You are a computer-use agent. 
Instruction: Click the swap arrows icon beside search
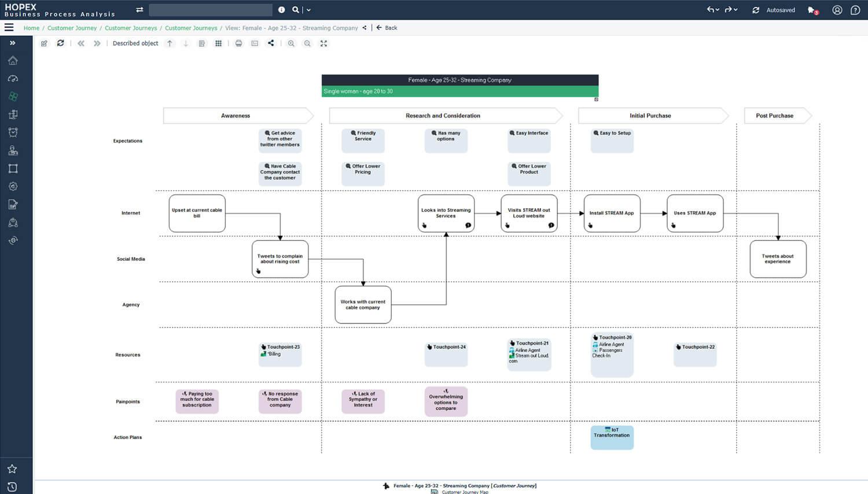pos(139,10)
